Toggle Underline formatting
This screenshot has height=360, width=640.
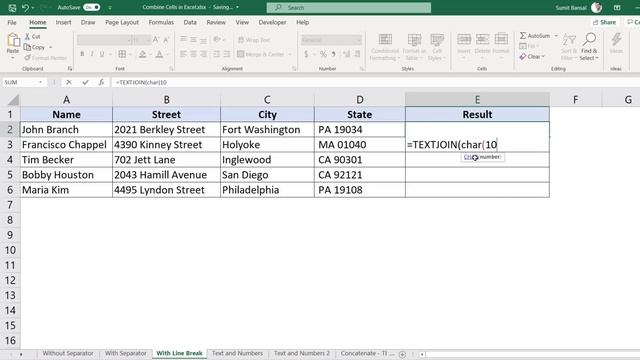(x=102, y=54)
